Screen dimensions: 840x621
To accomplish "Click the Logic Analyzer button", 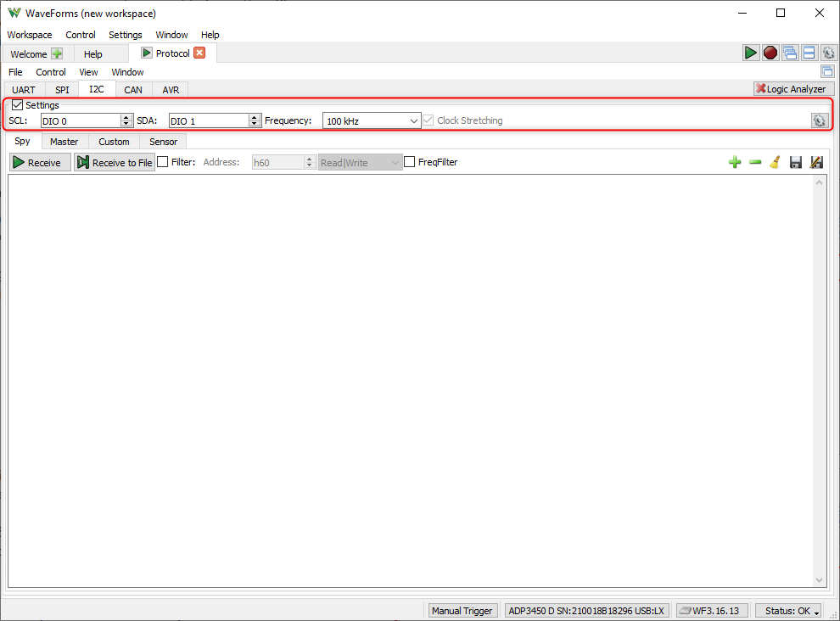I will [794, 89].
